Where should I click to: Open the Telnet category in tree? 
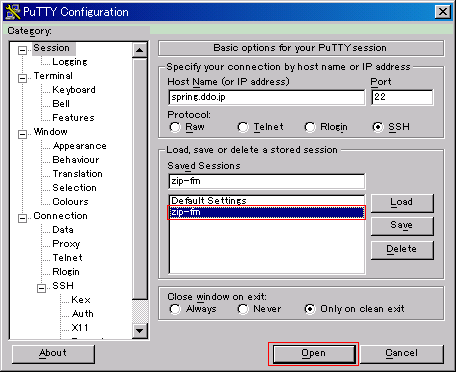(67, 258)
